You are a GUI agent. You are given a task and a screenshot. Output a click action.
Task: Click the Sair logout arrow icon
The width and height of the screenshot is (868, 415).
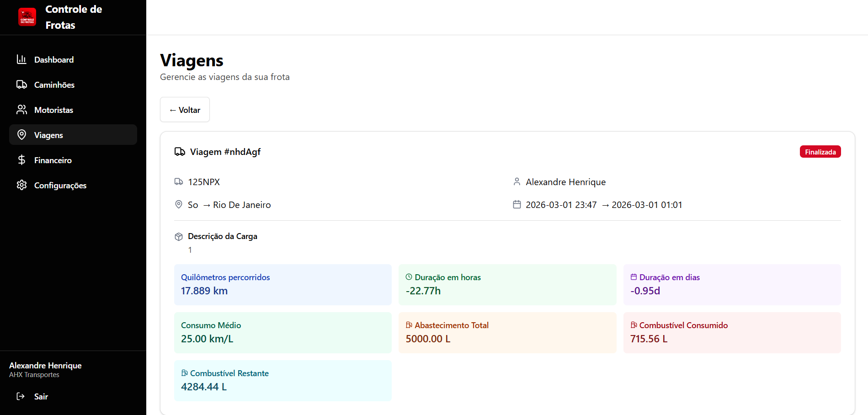click(21, 396)
